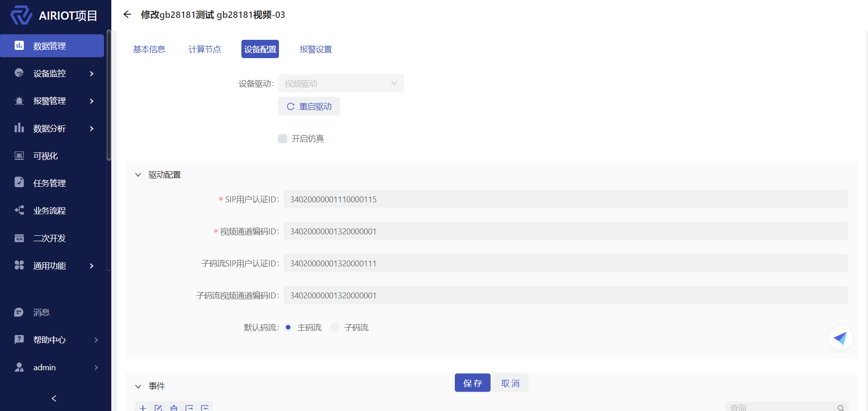
Task: Expand the 数据分析 submenu chevron
Action: [x=92, y=128]
